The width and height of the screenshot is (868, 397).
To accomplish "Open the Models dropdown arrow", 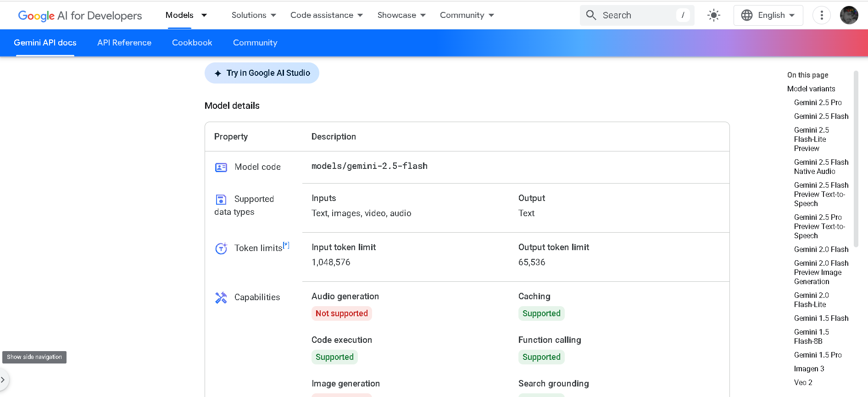I will pos(204,15).
